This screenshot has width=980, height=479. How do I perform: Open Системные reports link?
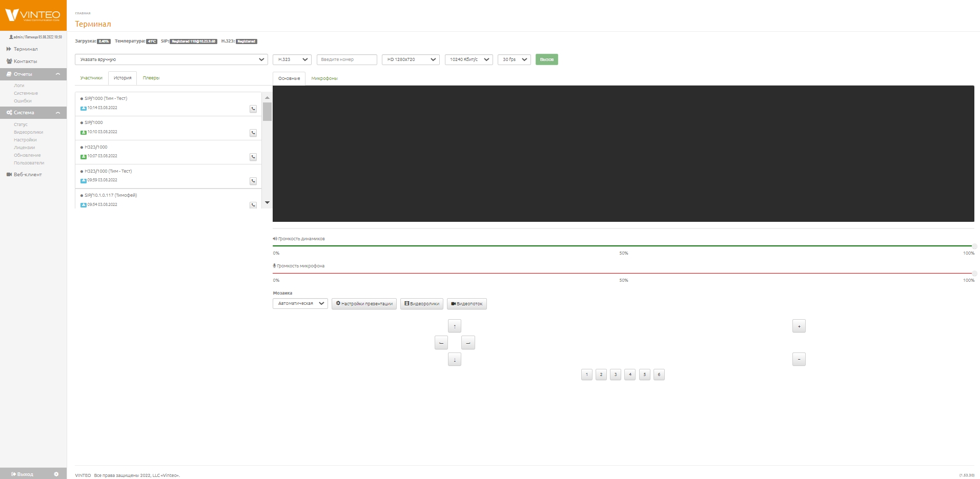26,93
